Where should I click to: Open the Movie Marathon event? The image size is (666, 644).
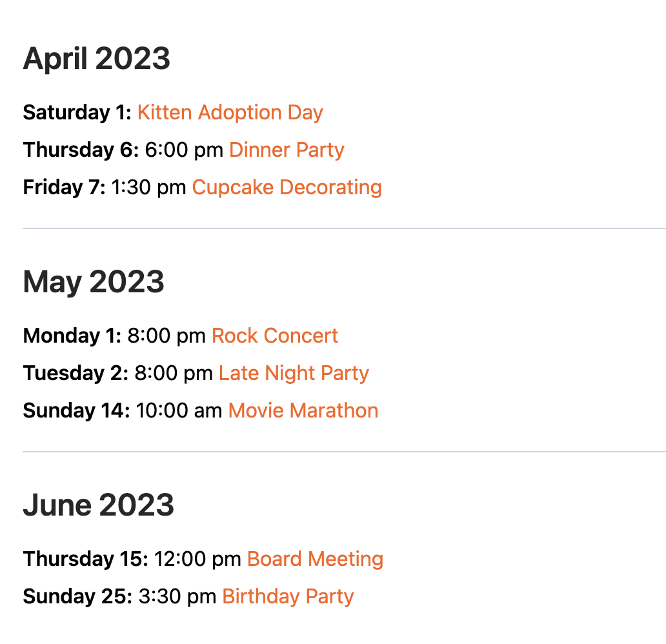pyautogui.click(x=303, y=411)
